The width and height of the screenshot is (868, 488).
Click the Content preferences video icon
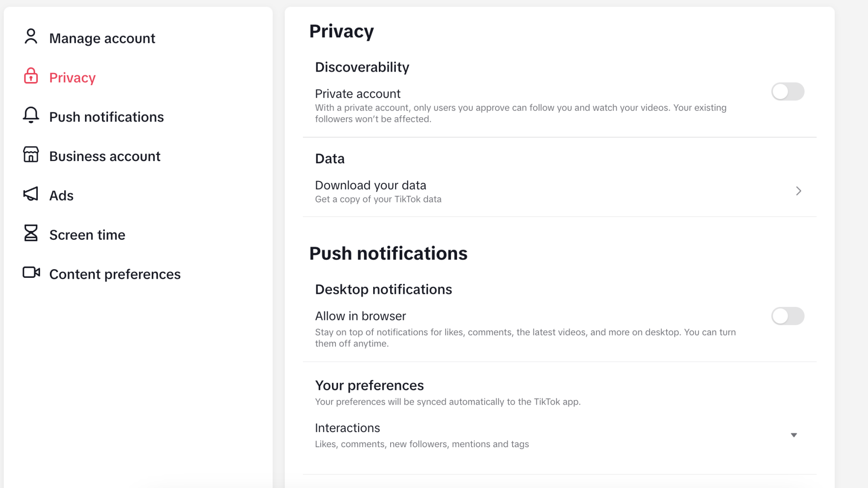pos(30,274)
